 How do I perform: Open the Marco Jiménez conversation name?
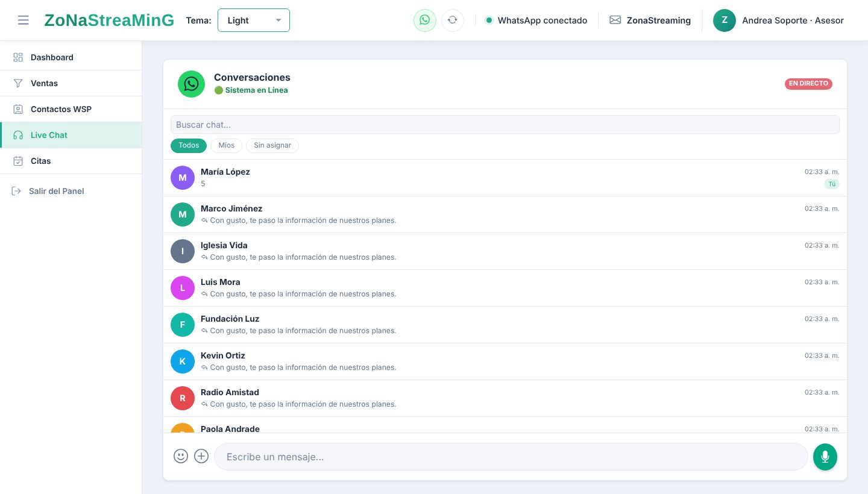(x=231, y=208)
